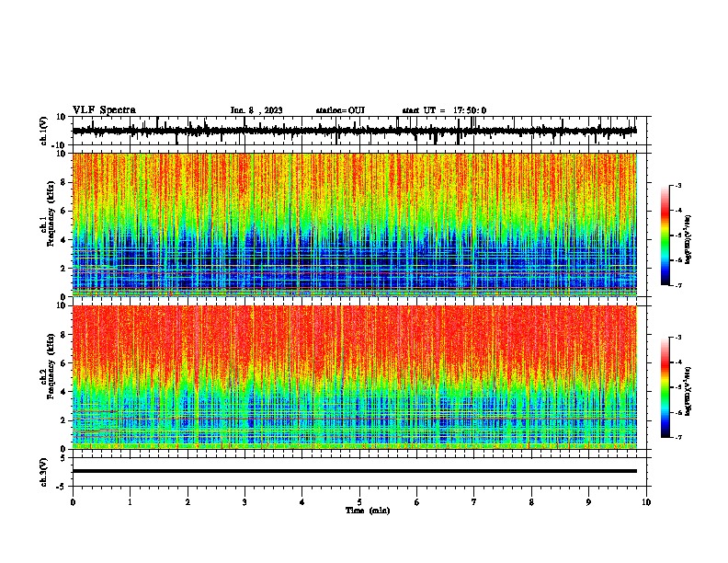Click the time axis tick label "0"
Screen dimensions: 728x563
[x=73, y=502]
